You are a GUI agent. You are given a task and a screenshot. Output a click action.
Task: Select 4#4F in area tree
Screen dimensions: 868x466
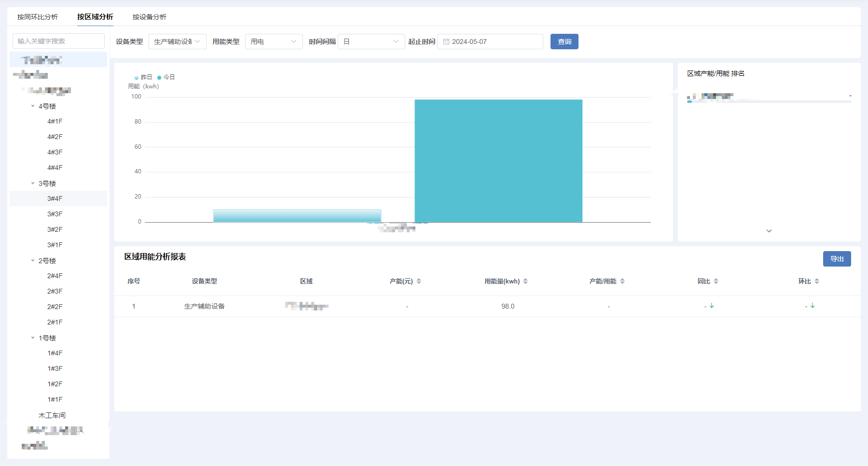(x=55, y=168)
